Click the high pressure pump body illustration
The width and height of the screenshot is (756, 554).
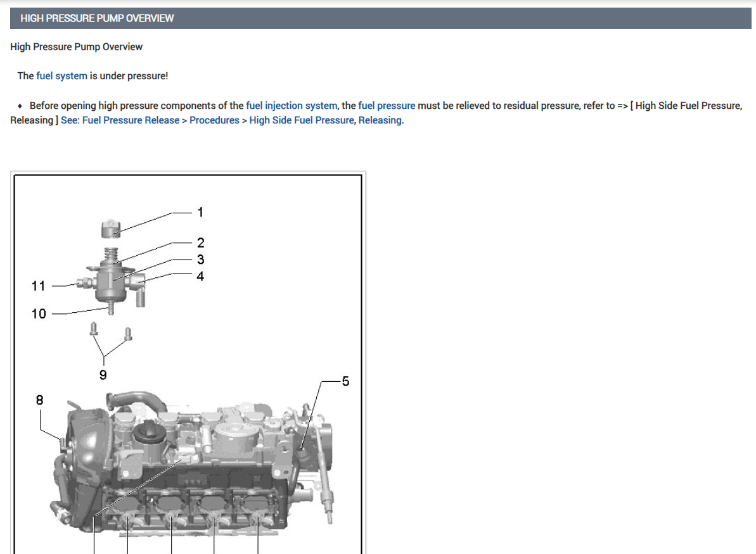point(112,279)
